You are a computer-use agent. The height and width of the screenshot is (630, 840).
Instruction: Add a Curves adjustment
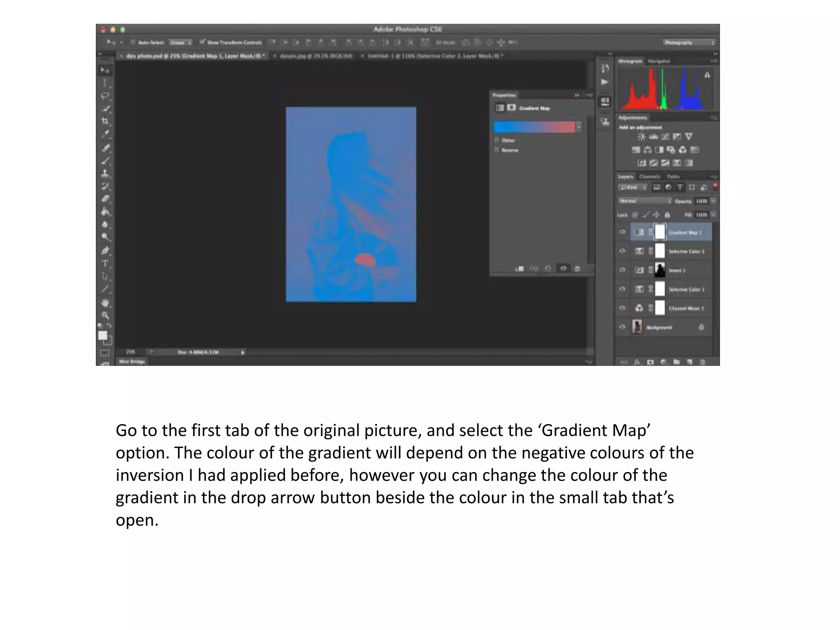point(665,137)
